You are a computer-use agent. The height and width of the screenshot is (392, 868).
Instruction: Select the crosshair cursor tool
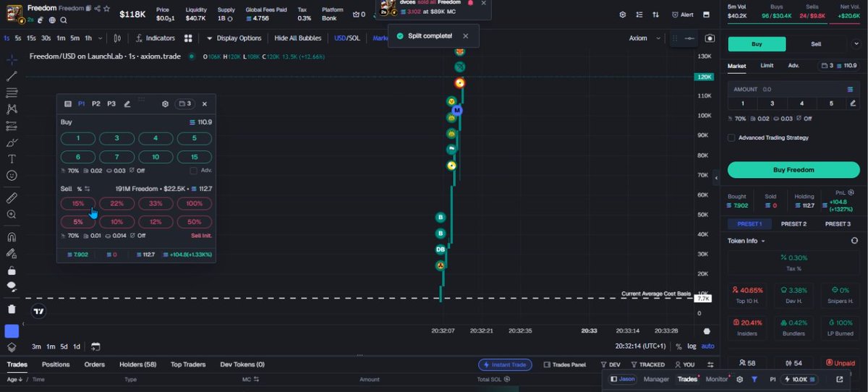(12, 59)
